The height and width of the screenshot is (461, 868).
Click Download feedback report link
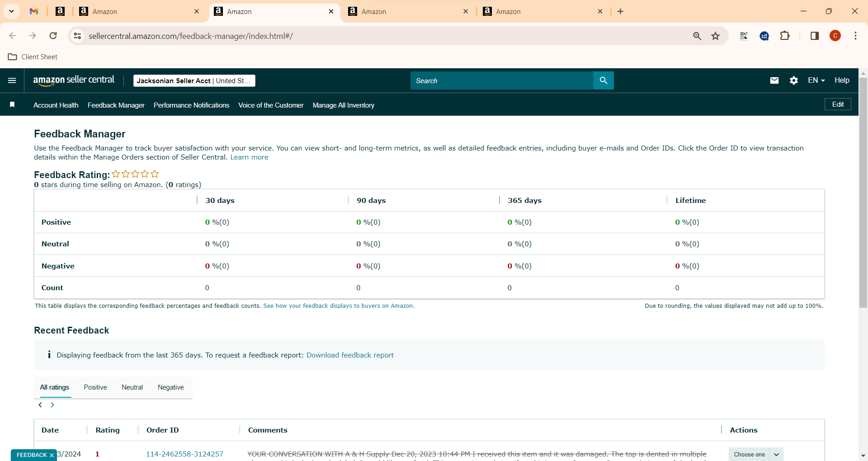coord(350,355)
